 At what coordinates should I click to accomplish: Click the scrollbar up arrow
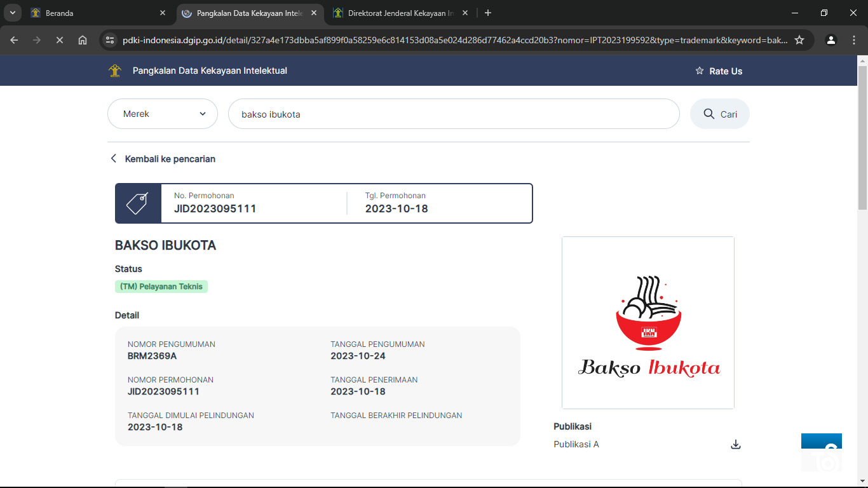(862, 60)
